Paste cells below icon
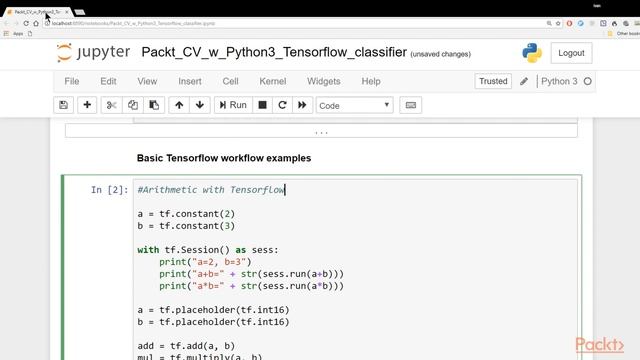Screen dimensions: 640x360 154,105
